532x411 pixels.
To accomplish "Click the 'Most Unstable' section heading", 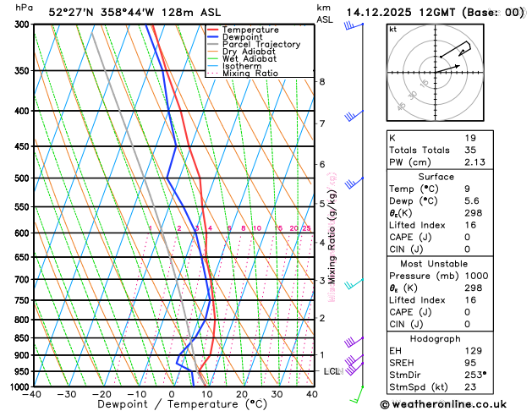I will tap(434, 264).
